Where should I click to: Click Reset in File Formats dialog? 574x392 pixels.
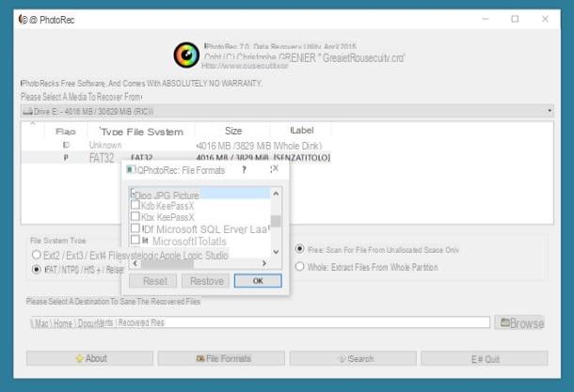pos(153,281)
